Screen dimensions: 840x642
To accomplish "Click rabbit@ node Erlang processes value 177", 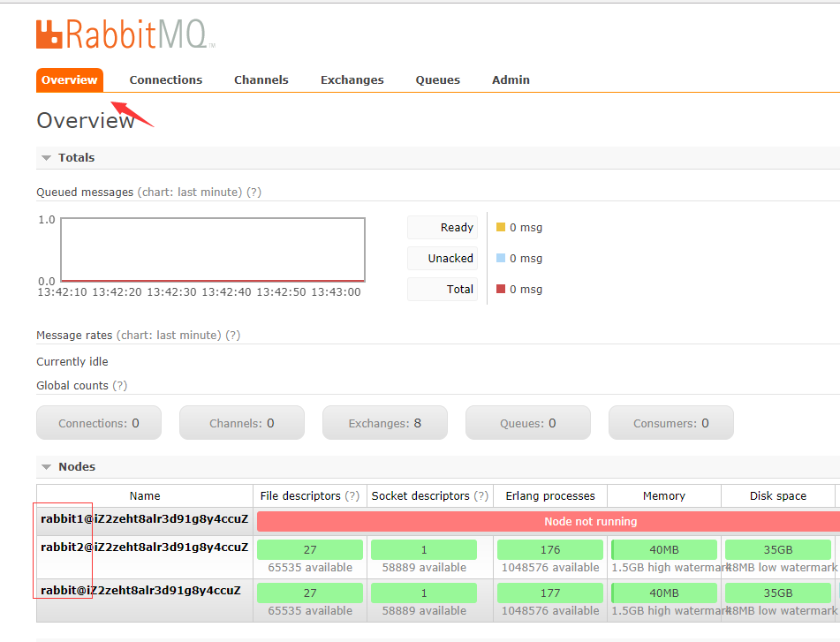I will click(x=550, y=593).
